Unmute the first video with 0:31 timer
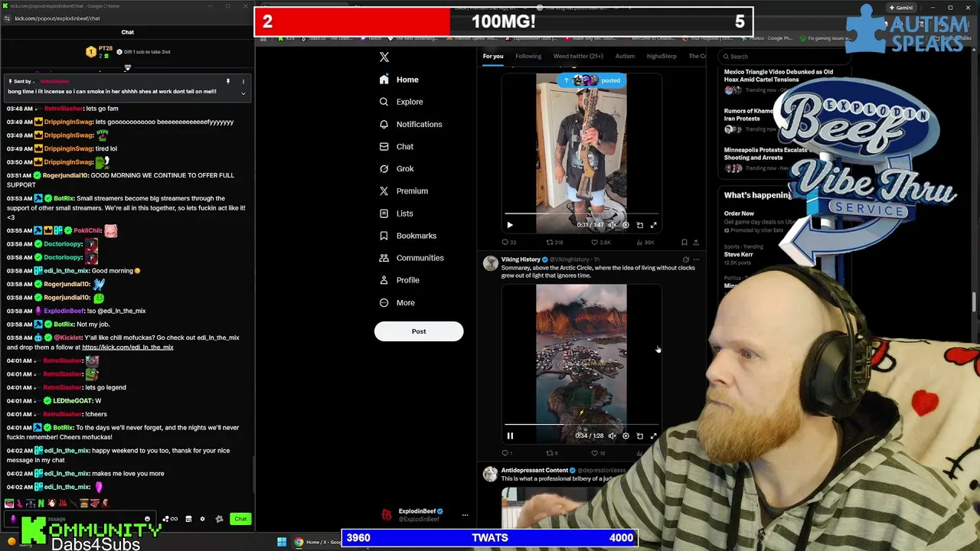This screenshot has height=551, width=980. [611, 225]
